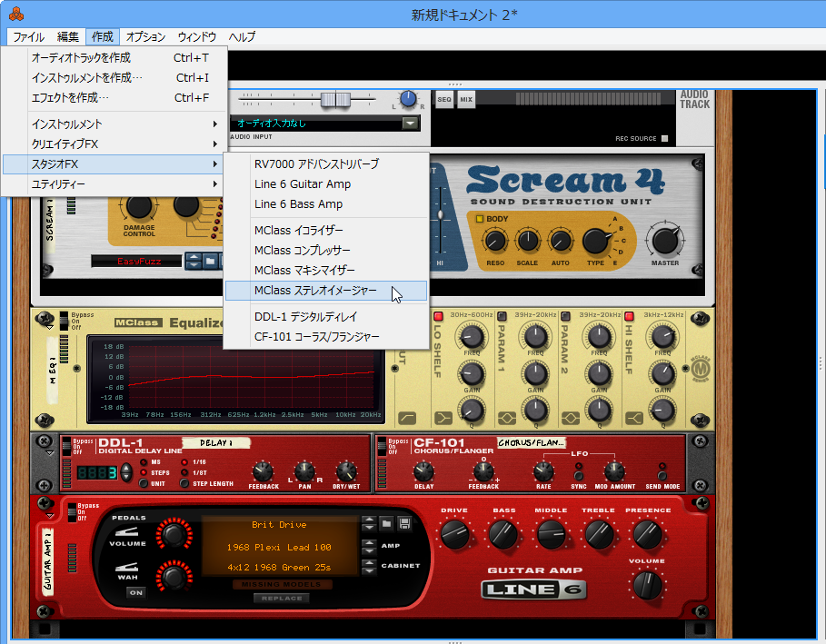Open the ウィンドウ menu
826x644 pixels.
[x=196, y=37]
